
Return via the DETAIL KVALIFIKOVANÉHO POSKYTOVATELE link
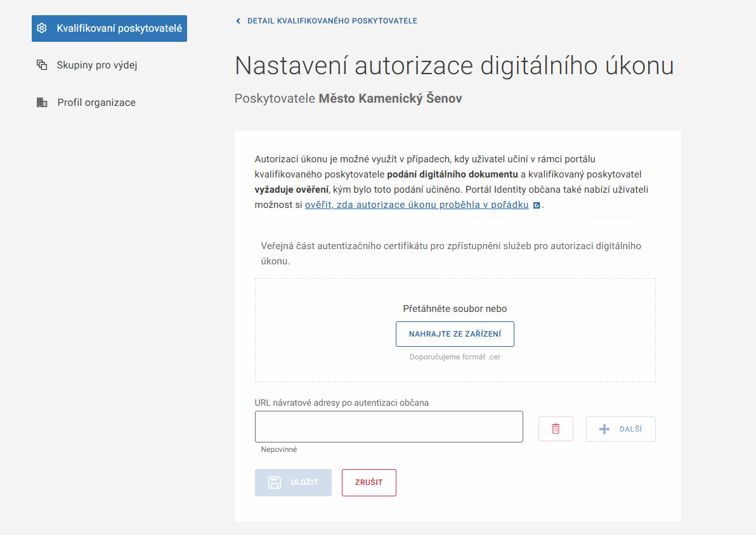pyautogui.click(x=332, y=20)
